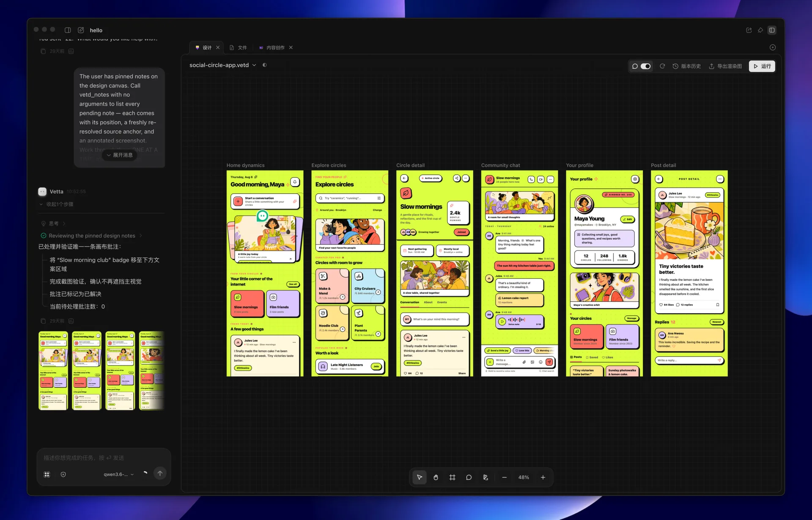
Task: Choose the hand pan tool
Action: (436, 477)
